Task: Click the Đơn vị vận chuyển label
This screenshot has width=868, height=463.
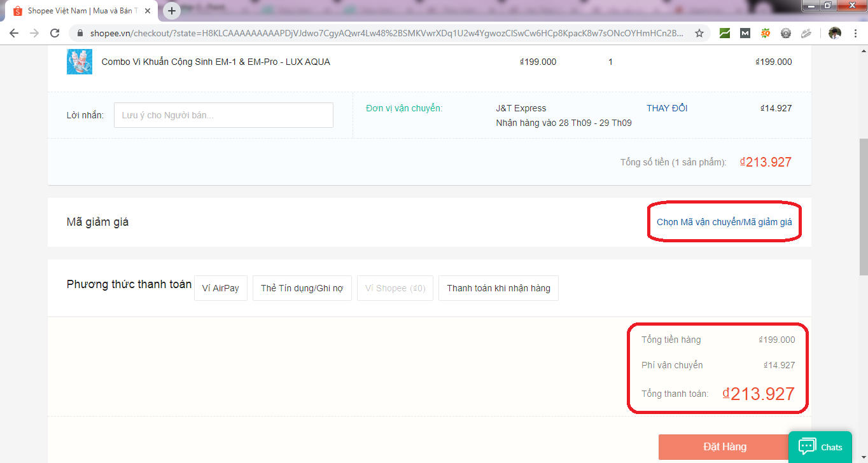Action: click(x=404, y=108)
